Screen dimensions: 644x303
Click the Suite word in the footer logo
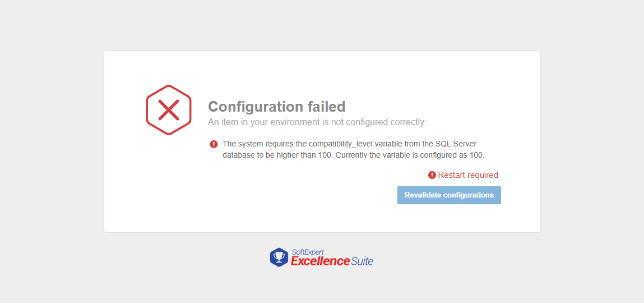pos(362,261)
